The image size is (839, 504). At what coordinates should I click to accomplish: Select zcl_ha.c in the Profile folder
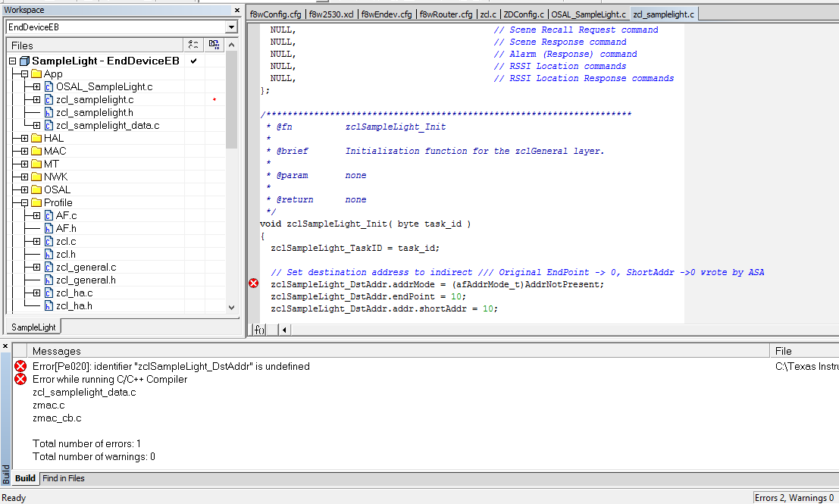tap(74, 293)
